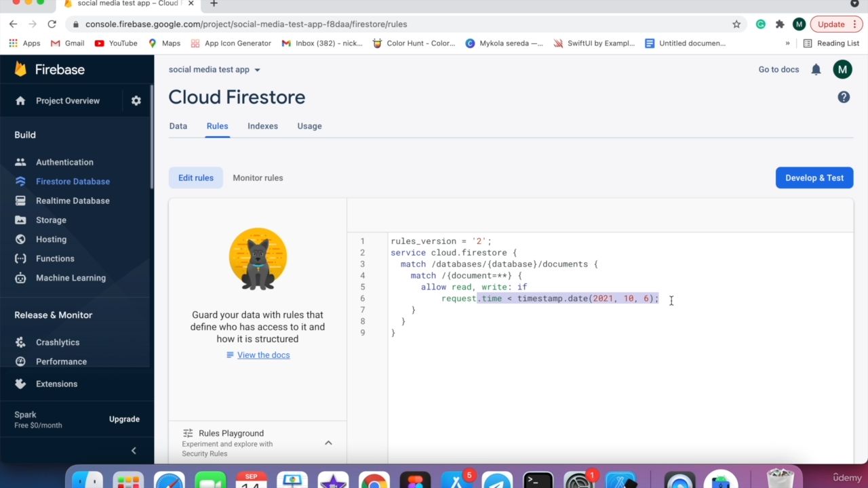Open project settings gear icon

(x=136, y=100)
